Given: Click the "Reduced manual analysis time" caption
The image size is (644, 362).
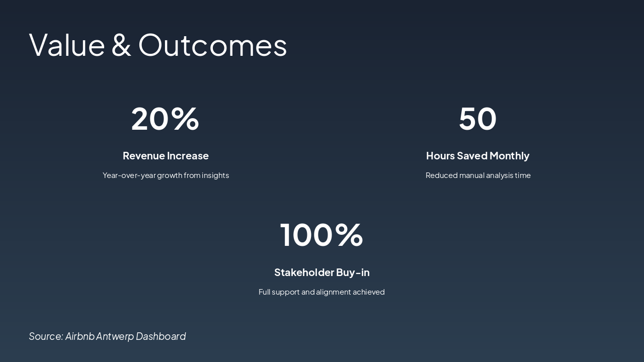Looking at the screenshot, I should coord(478,175).
